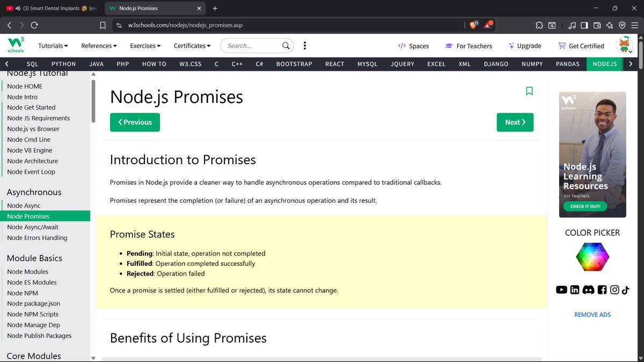Screen dimensions: 644x362
Task: Open browser extensions puzzle icon
Action: pyautogui.click(x=539, y=25)
